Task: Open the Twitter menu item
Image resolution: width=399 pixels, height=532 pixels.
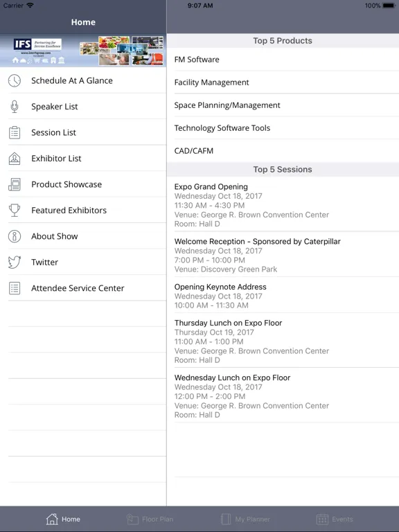Action: (x=83, y=263)
